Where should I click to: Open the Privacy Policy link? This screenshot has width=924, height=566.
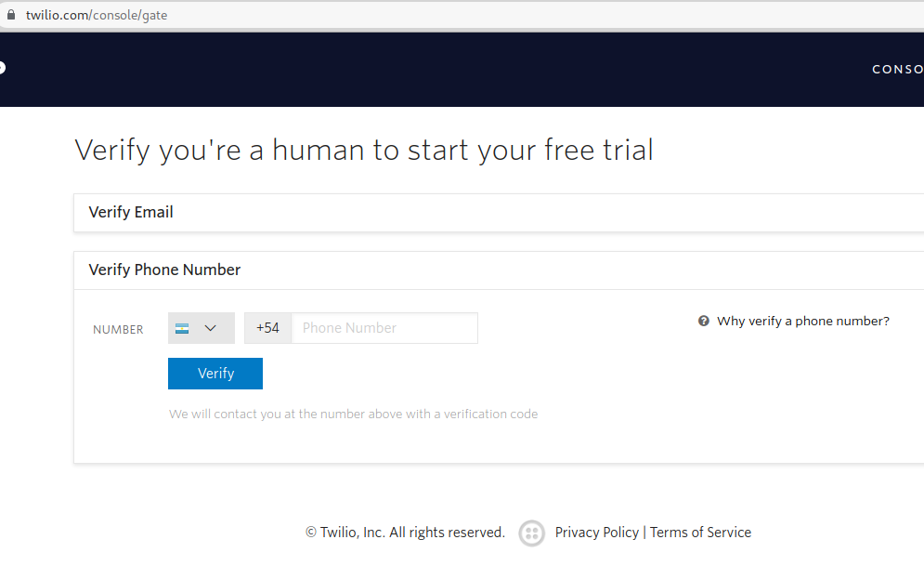[596, 533]
